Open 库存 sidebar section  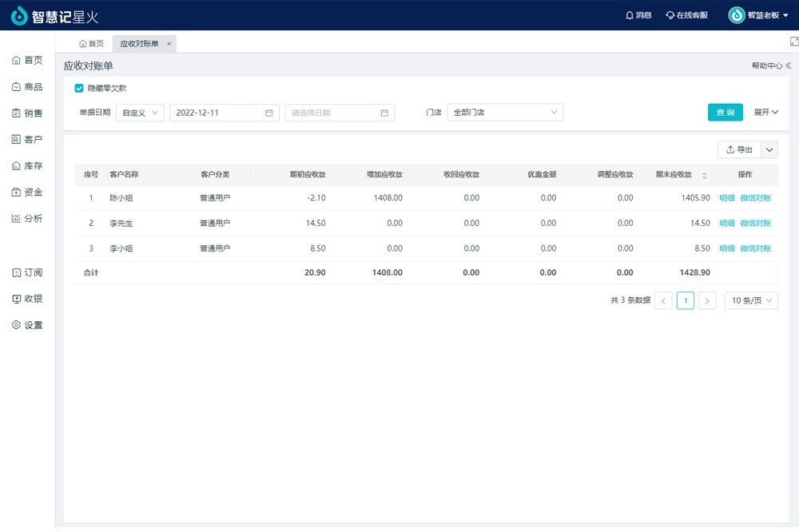coord(27,166)
